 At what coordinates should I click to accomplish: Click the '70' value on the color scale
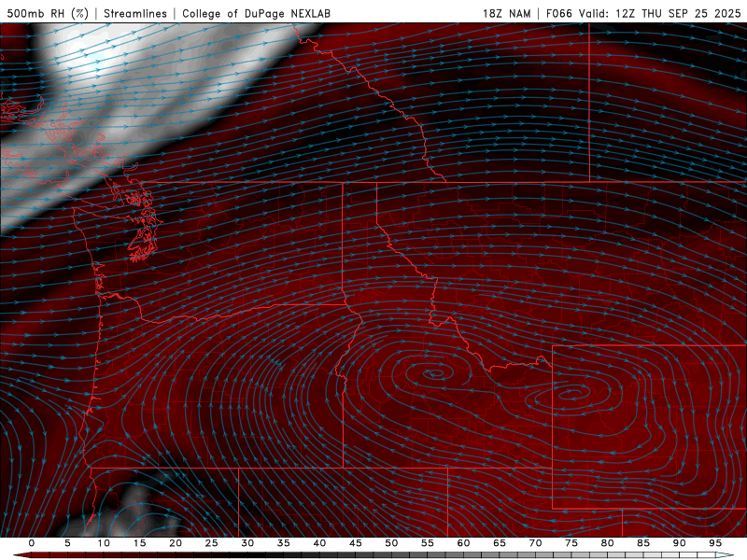pos(535,543)
